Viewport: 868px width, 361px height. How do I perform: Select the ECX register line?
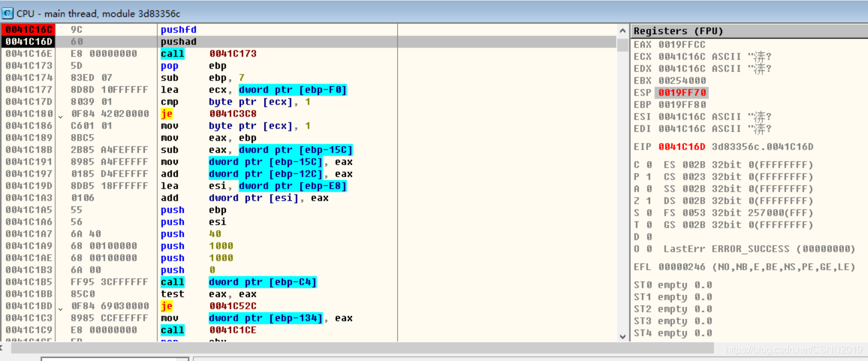(703, 56)
